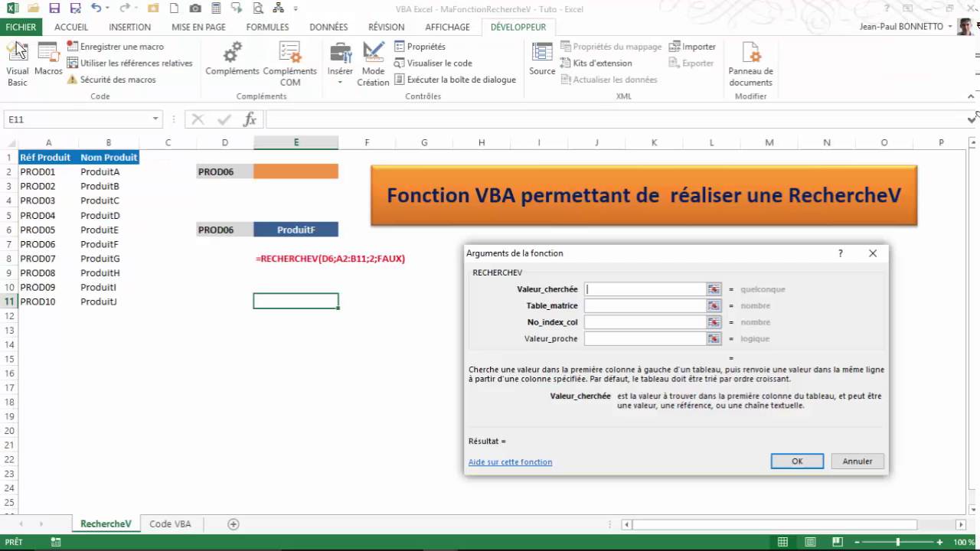Switch to the INSERTION ribbon tab
This screenshot has height=551, width=980.
pos(129,27)
